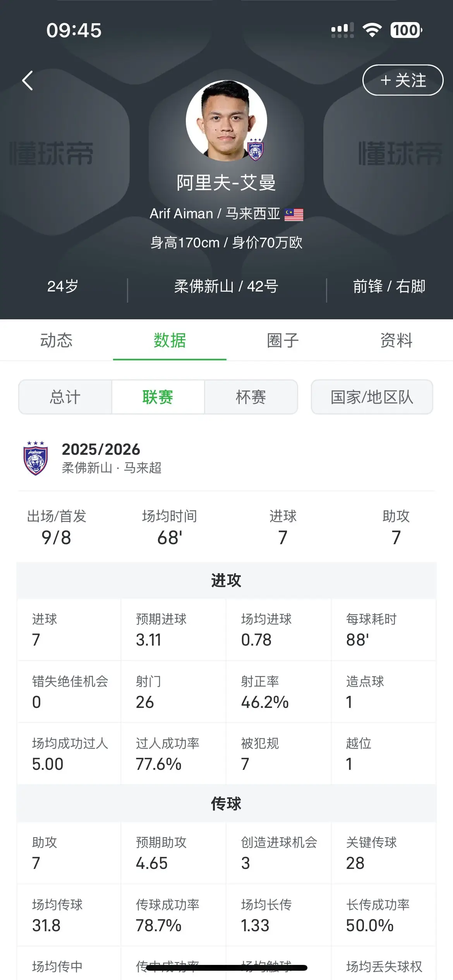Tap the club badge on avatar

click(256, 150)
